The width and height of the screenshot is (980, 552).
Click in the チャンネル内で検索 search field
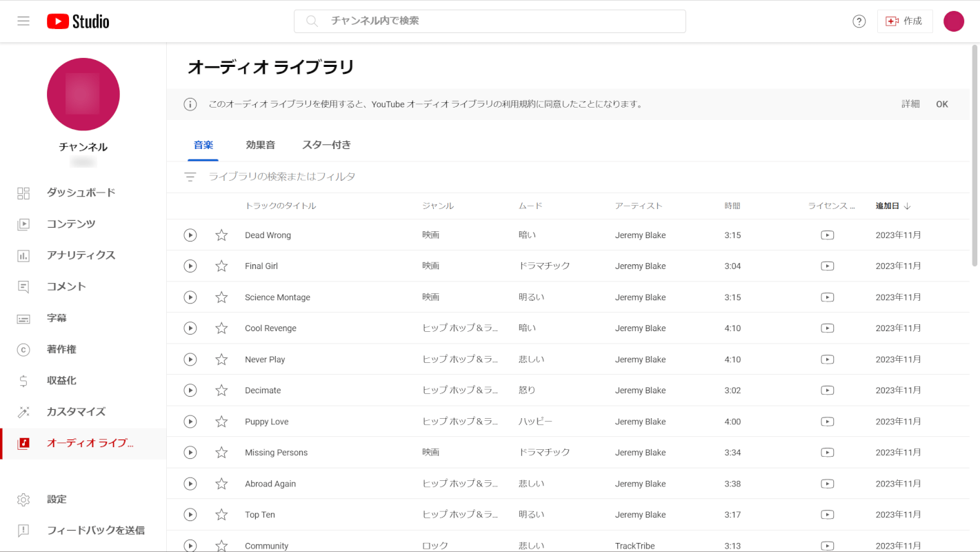490,21
